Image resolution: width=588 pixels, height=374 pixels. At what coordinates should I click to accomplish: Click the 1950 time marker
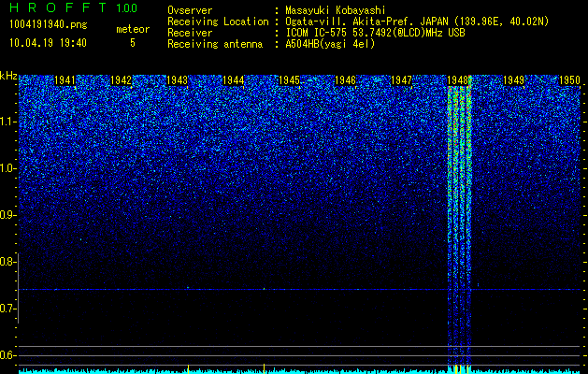click(569, 80)
